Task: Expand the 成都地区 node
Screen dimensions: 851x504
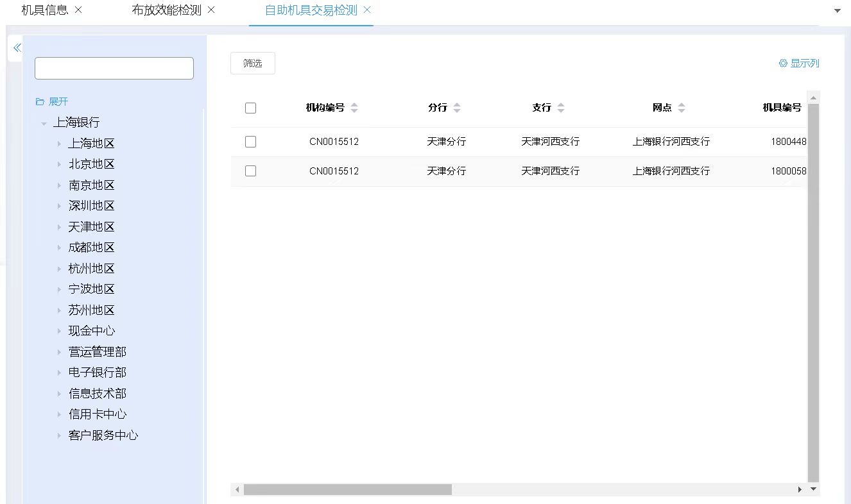Action: pos(59,248)
